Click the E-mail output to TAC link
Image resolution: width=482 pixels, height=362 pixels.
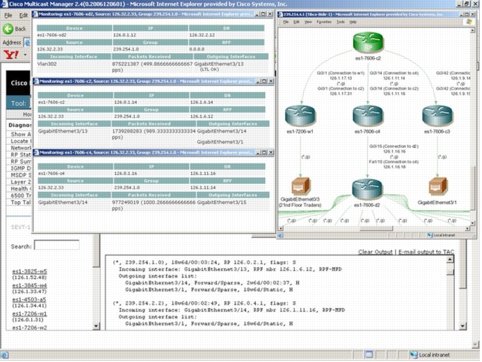tap(426, 252)
